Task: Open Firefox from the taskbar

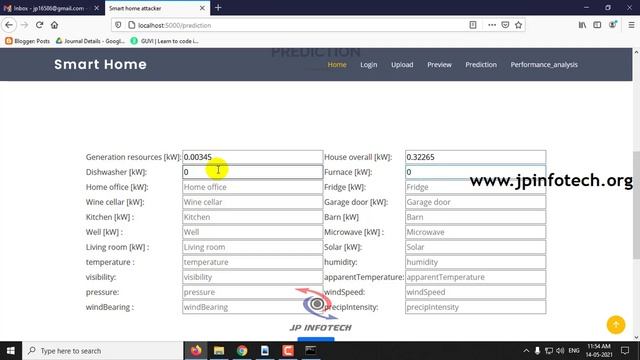Action: 196,351
